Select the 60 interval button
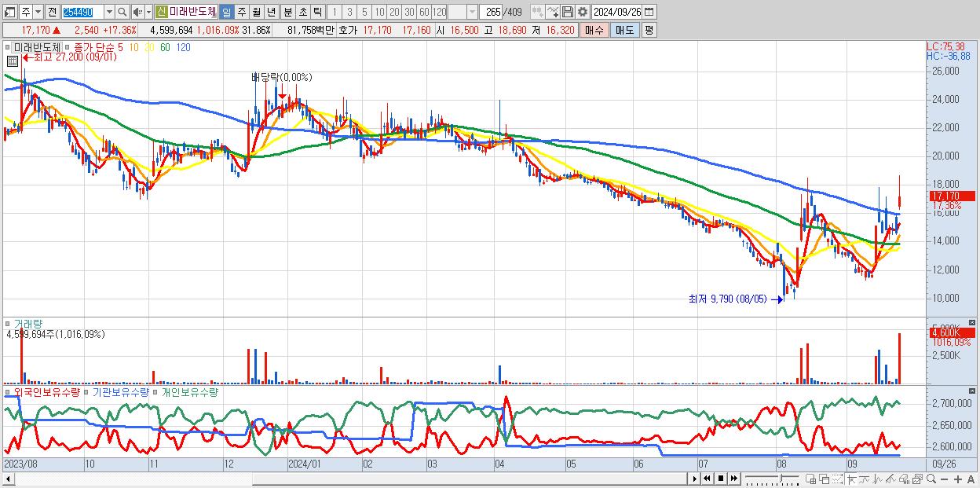Screen dimensions: 980x488 424,12
